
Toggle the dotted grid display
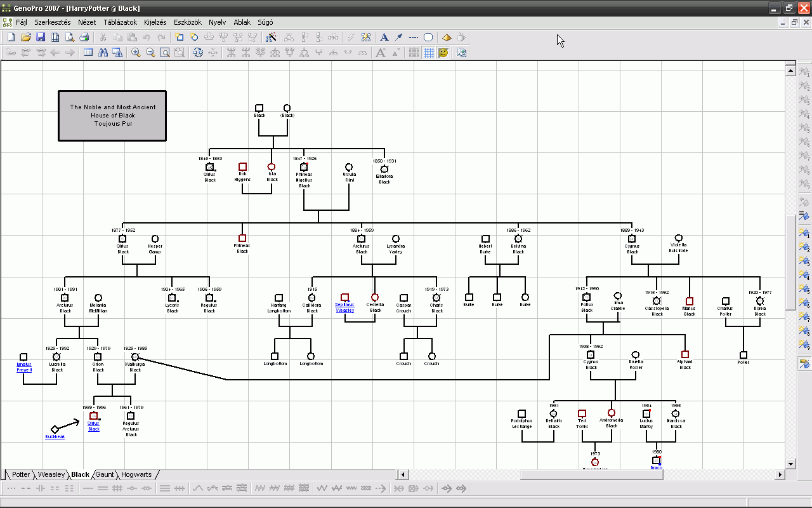click(x=414, y=53)
